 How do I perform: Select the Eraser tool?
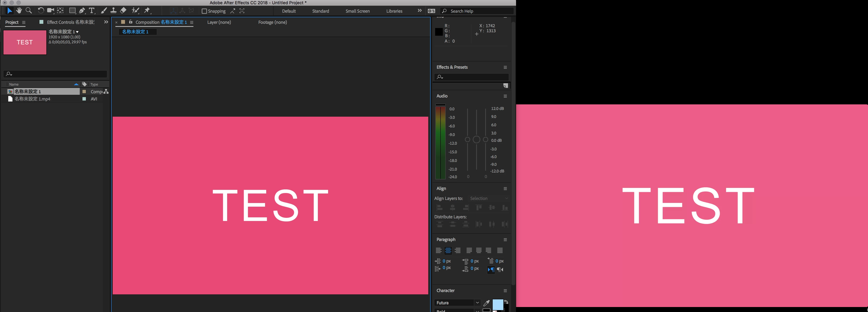click(123, 11)
